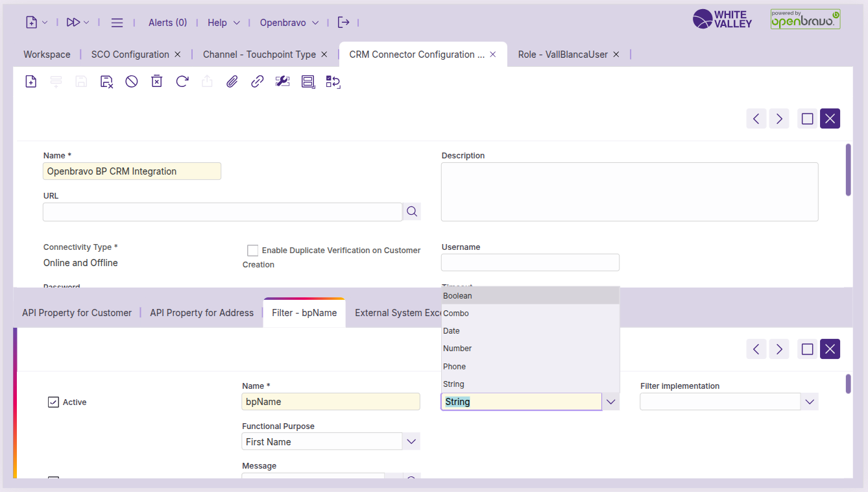Click the Alerts (0) link
This screenshot has height=492, width=868.
[x=167, y=22]
